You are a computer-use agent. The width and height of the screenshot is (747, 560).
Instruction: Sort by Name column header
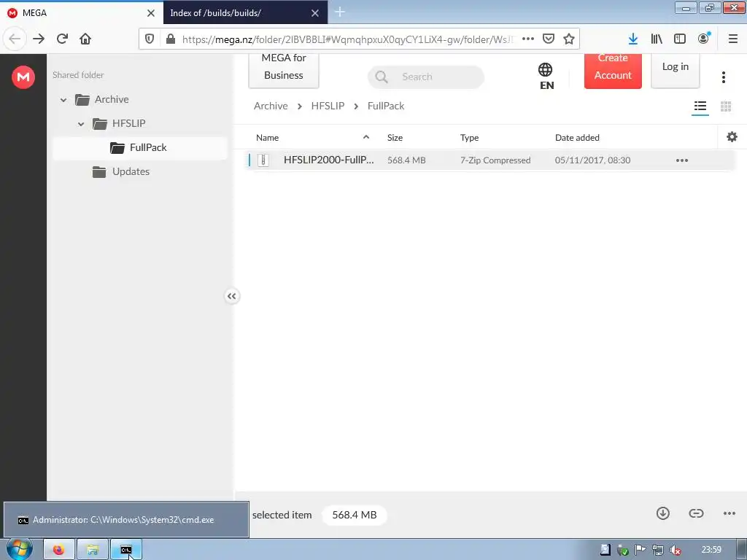point(267,138)
